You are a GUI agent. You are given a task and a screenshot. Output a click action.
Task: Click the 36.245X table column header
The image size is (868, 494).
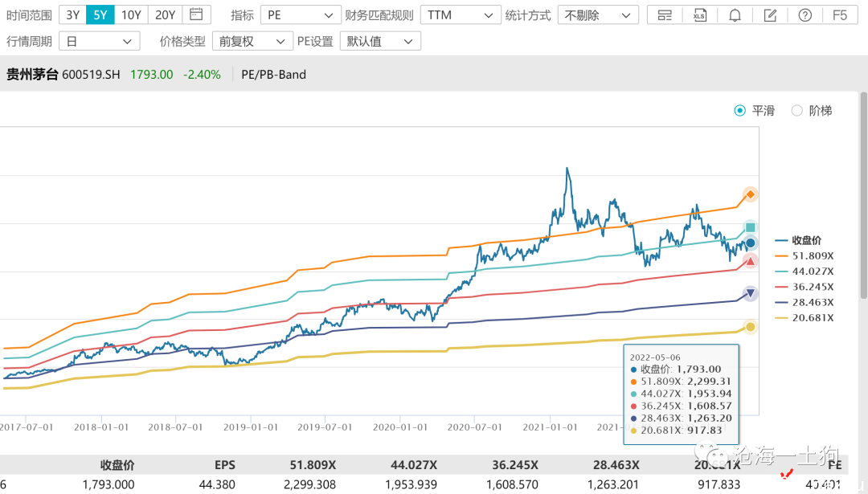click(515, 465)
